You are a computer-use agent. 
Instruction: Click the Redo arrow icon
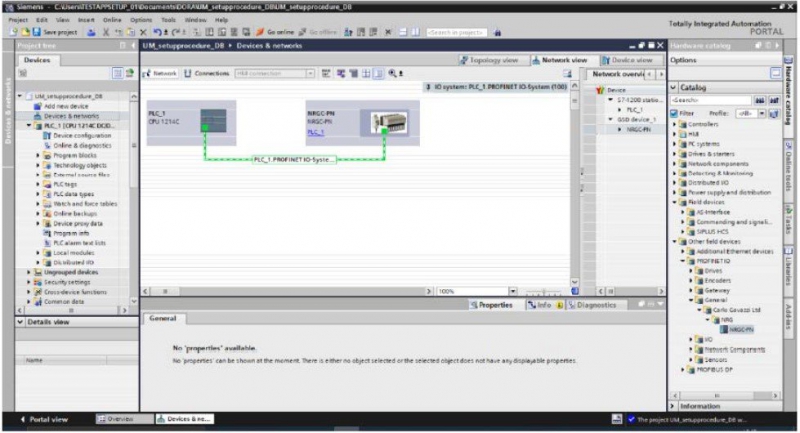pyautogui.click(x=177, y=32)
